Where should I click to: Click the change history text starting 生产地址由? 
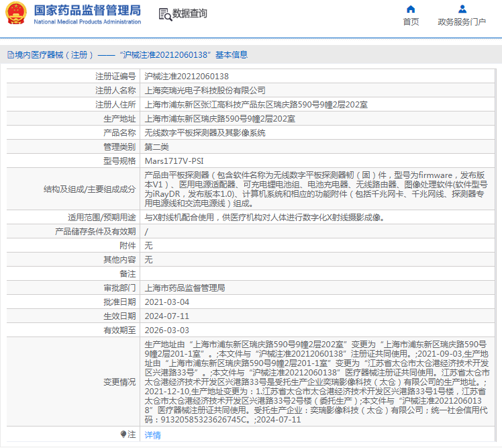[317, 382]
